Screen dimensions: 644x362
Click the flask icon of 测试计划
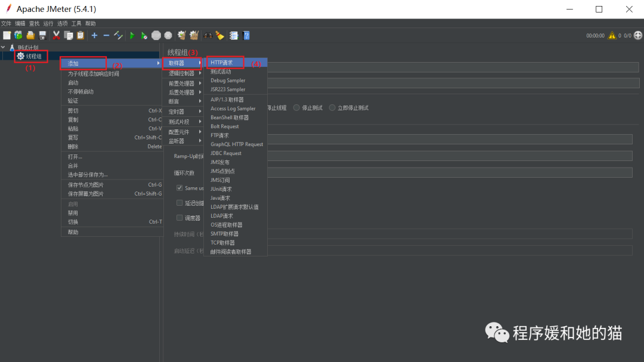(12, 48)
